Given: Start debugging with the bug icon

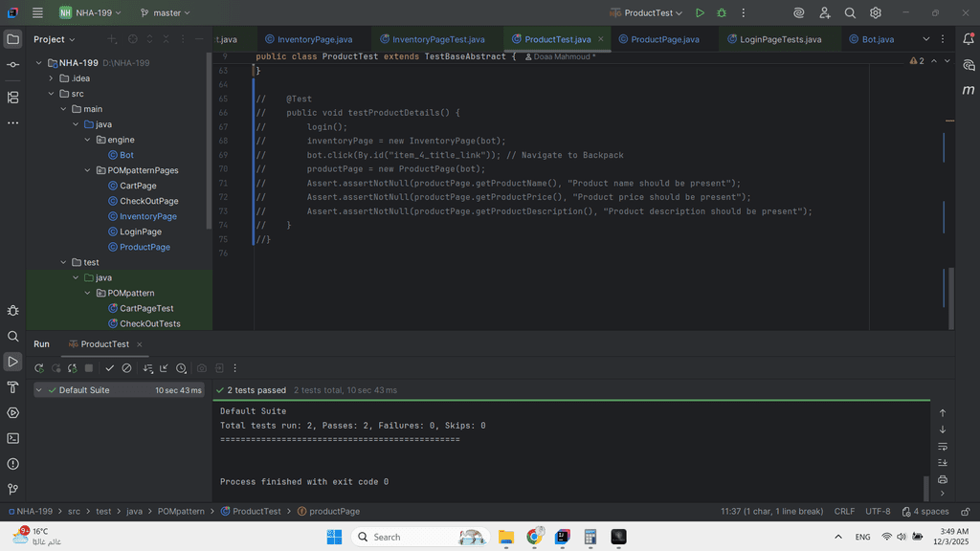Looking at the screenshot, I should click(722, 13).
